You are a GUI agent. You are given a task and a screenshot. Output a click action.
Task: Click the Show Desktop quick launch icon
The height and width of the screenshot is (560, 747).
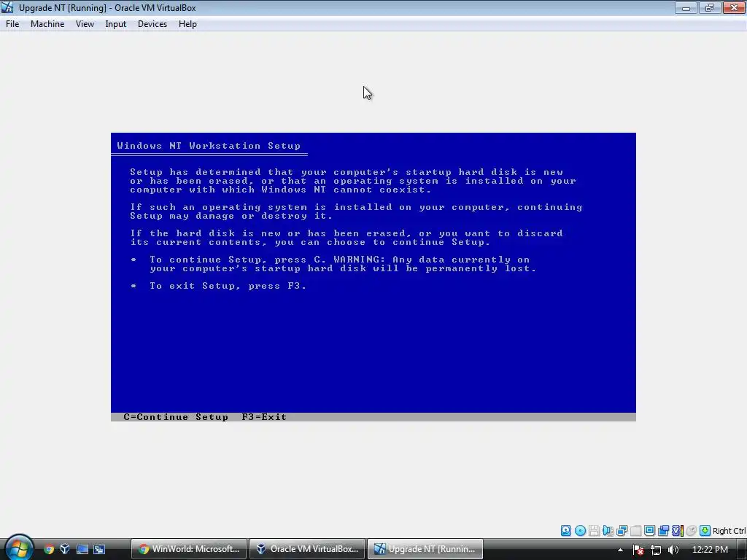(x=82, y=549)
